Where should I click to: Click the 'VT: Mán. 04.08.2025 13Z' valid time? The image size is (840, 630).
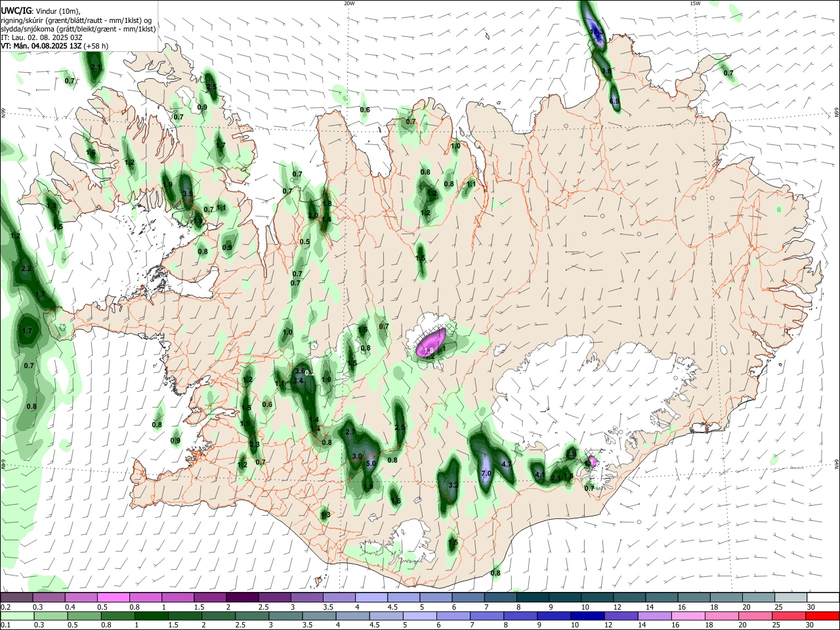(x=41, y=46)
